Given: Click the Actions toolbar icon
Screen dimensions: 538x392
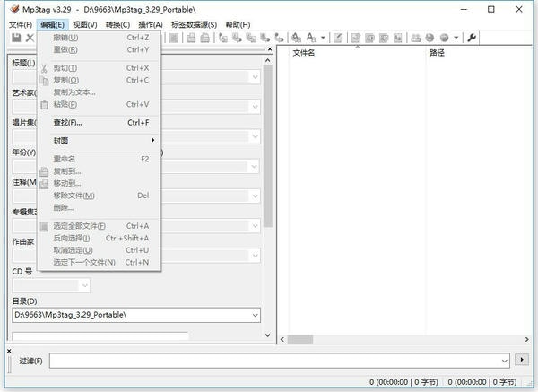Looking at the screenshot, I should click(x=296, y=38).
